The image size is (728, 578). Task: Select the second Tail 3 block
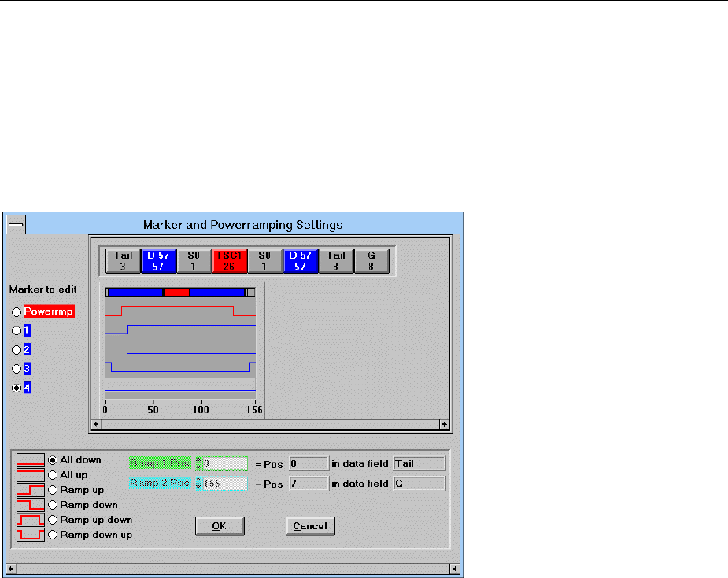336,261
